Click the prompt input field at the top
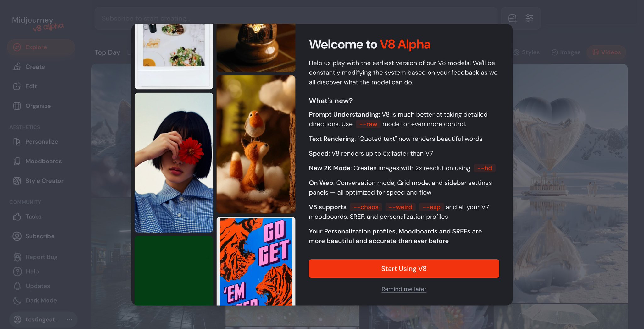 [x=296, y=19]
